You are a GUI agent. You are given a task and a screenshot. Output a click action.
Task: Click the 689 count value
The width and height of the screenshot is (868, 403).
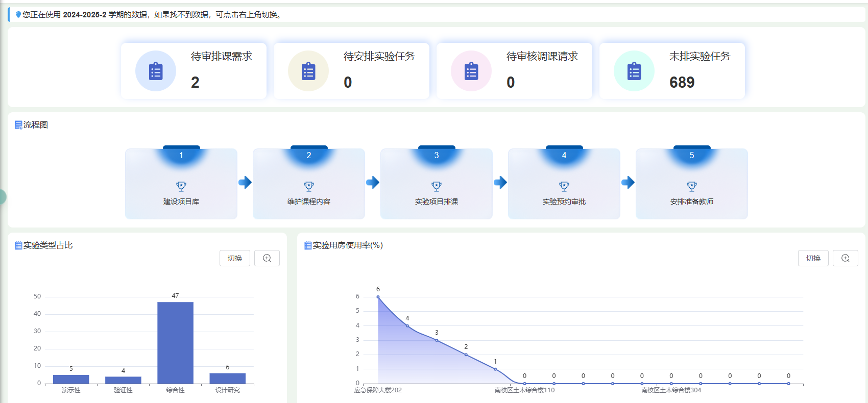[x=682, y=82]
